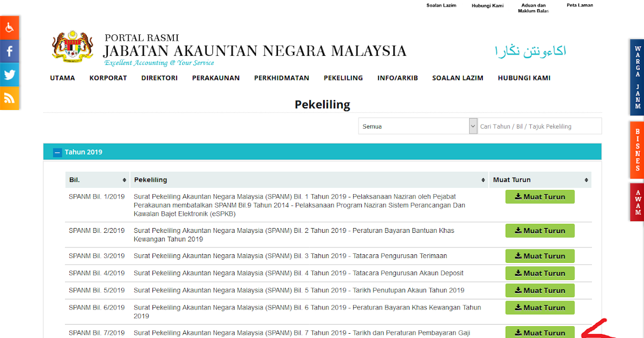Screen dimensions: 644x338
Task: Click the Pekeliling page heading
Action: [x=322, y=105]
